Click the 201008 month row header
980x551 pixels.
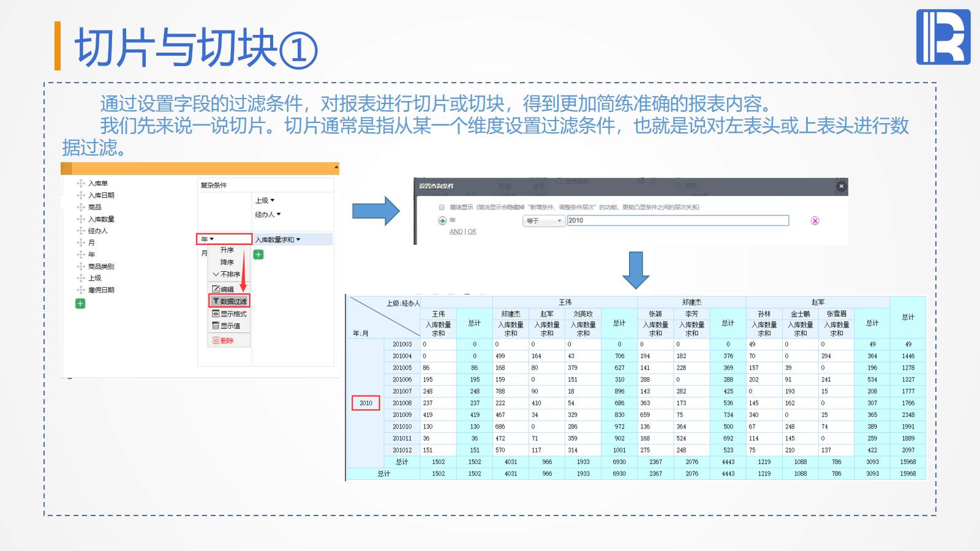402,403
